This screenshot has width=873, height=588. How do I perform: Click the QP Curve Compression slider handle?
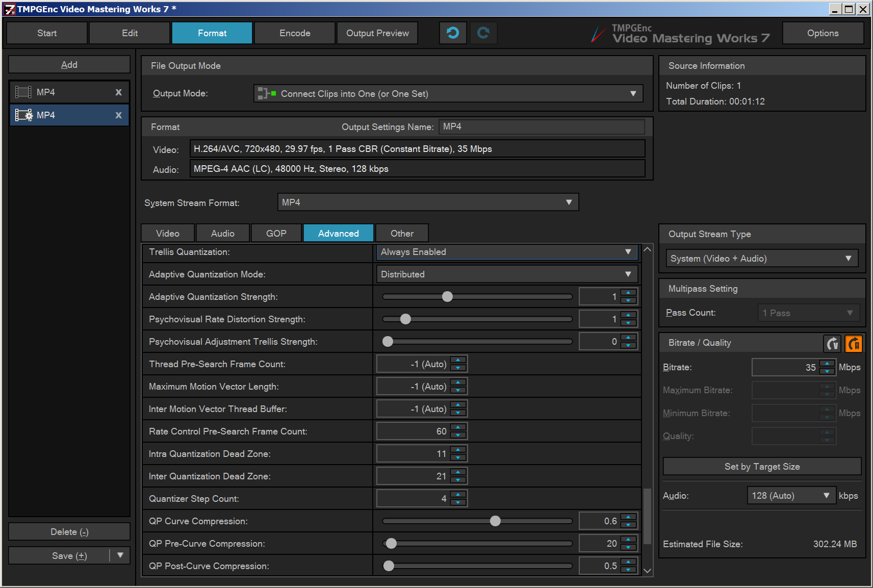(x=495, y=521)
